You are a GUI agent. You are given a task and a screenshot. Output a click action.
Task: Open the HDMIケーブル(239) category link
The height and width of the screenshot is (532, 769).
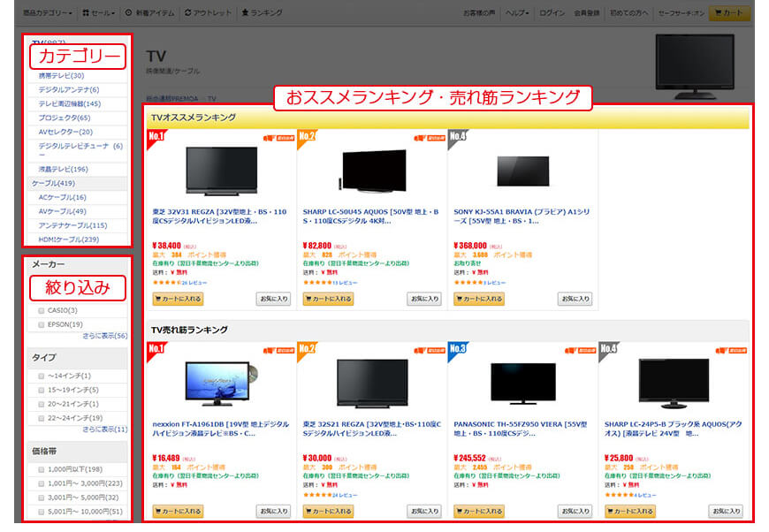[x=68, y=239]
